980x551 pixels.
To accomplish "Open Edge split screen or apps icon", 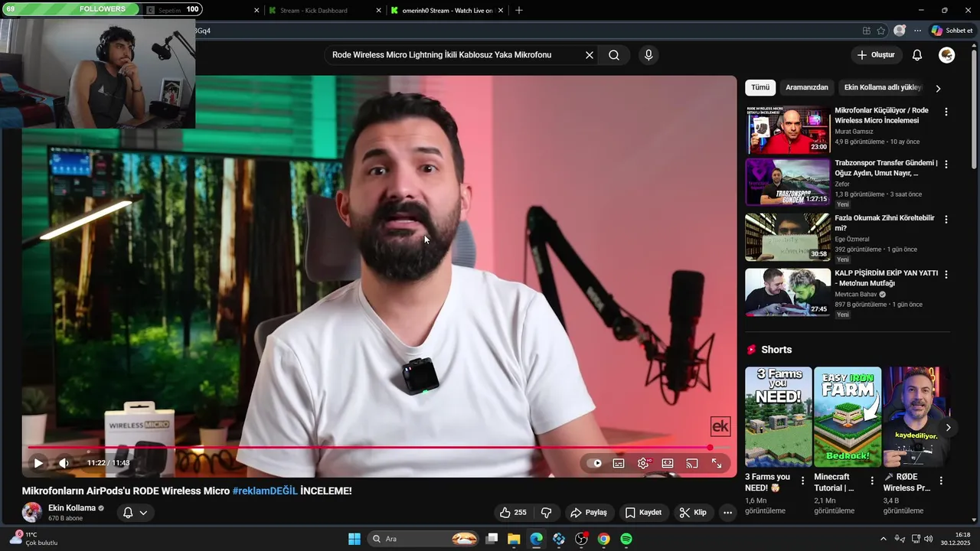I will [x=866, y=31].
